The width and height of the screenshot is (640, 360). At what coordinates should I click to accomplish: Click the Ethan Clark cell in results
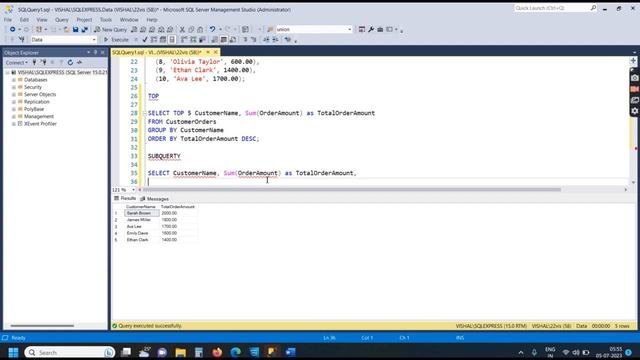tap(141, 240)
